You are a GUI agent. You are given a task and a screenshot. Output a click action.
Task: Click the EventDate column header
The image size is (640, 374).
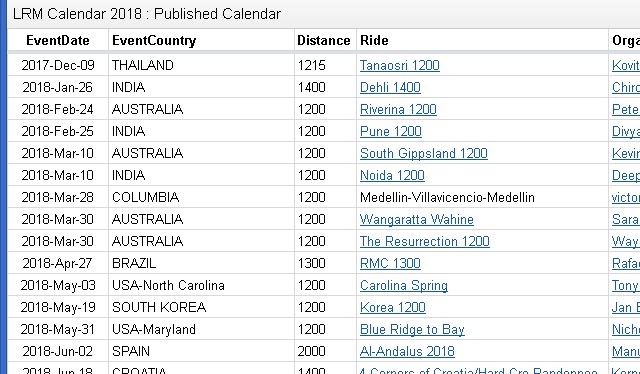tap(58, 40)
